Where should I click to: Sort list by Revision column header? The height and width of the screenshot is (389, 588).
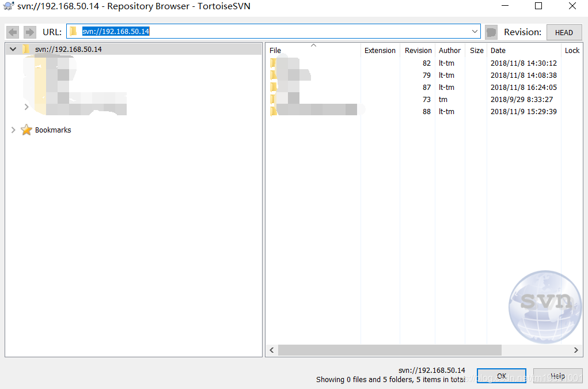pos(418,50)
